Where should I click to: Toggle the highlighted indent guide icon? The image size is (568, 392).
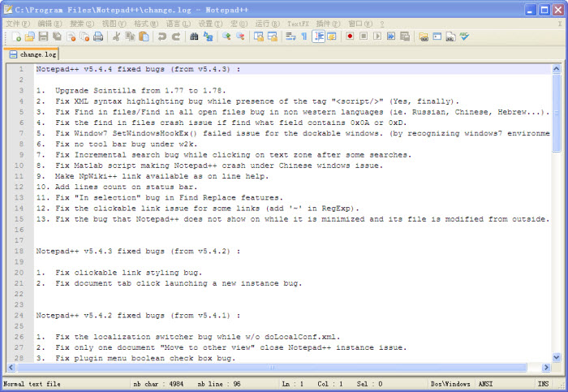318,37
